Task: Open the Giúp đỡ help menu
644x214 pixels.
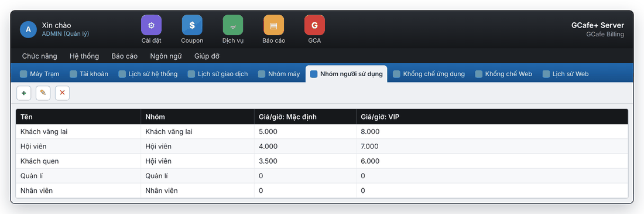Action: [x=207, y=56]
